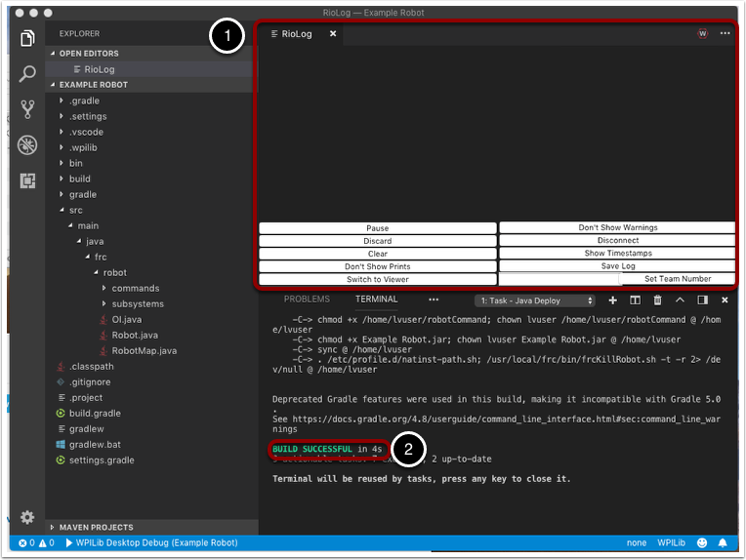This screenshot has width=746, height=560.
Task: Move panel to the side icon
Action: point(702,300)
